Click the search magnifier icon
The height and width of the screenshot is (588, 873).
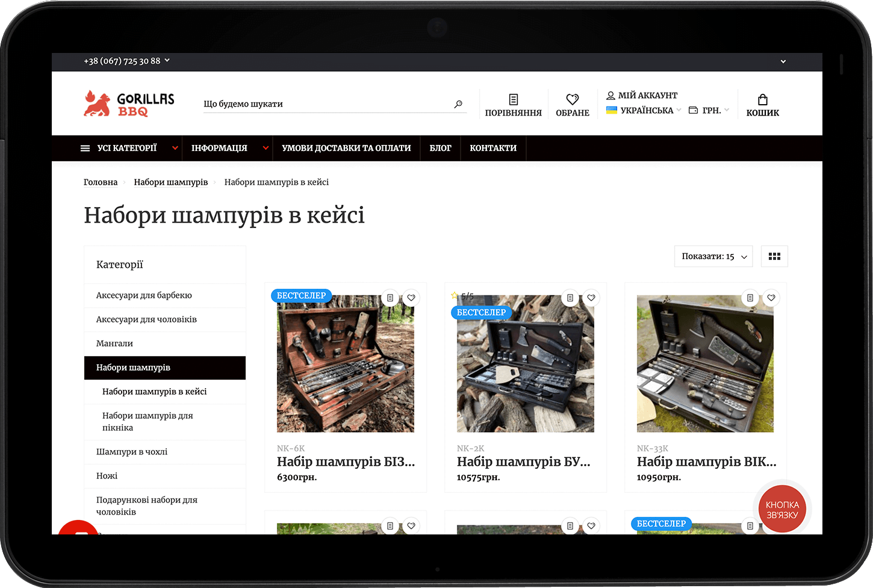click(458, 104)
